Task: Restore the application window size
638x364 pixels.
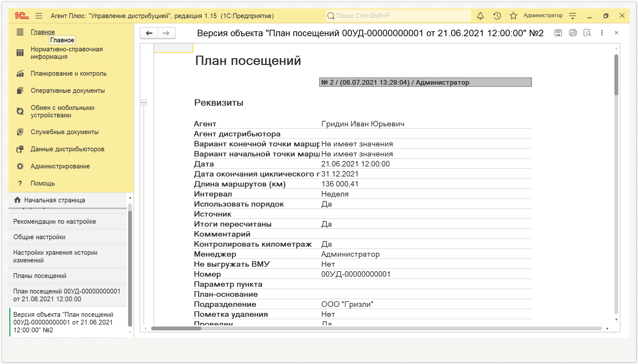Action: tap(606, 16)
